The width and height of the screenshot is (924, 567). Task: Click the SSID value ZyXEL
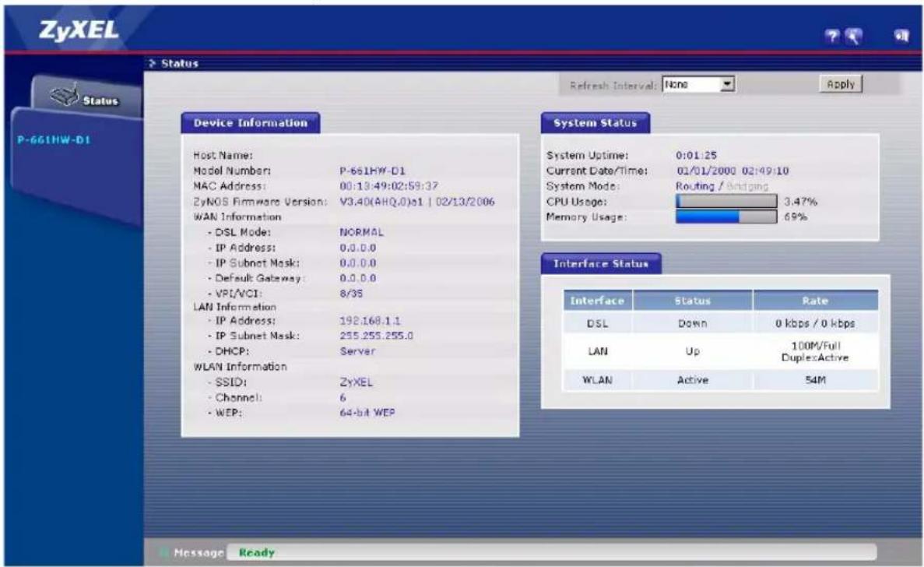coord(357,382)
